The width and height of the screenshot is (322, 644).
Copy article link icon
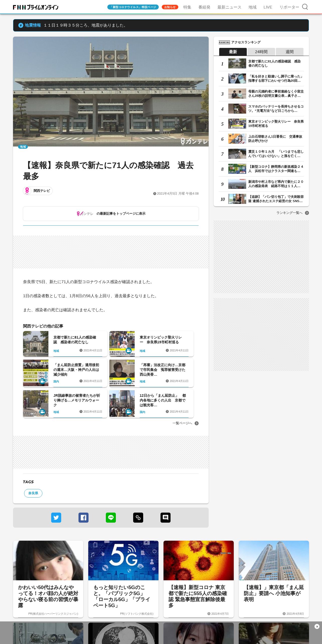138,518
